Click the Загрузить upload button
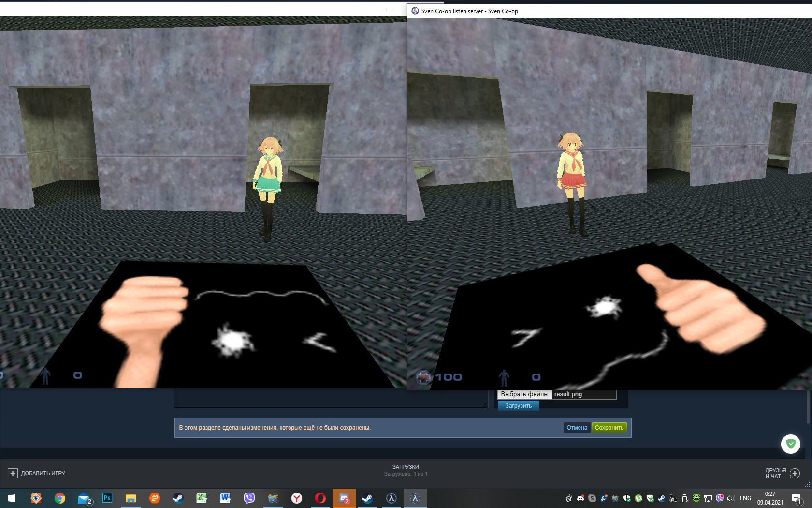 pyautogui.click(x=518, y=406)
